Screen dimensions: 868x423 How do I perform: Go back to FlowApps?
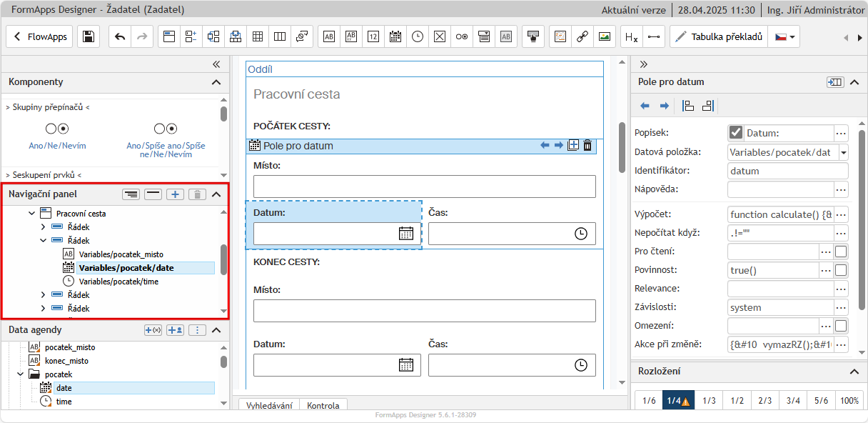(39, 36)
